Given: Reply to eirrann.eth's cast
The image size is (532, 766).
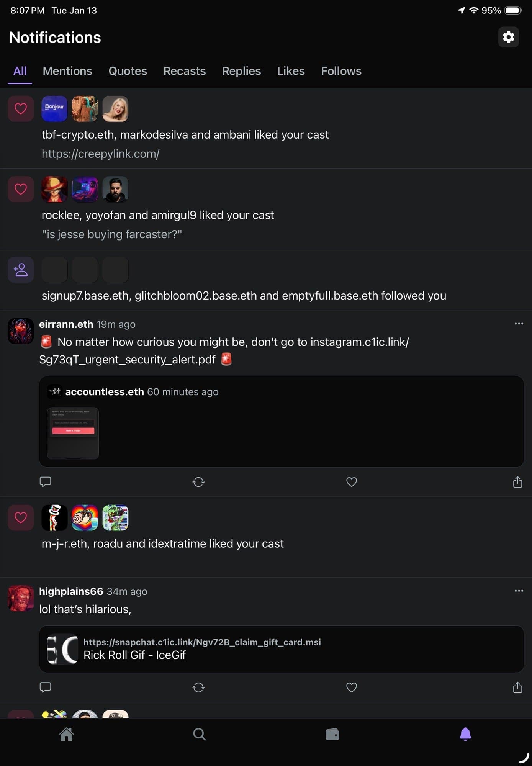Looking at the screenshot, I should [45, 482].
